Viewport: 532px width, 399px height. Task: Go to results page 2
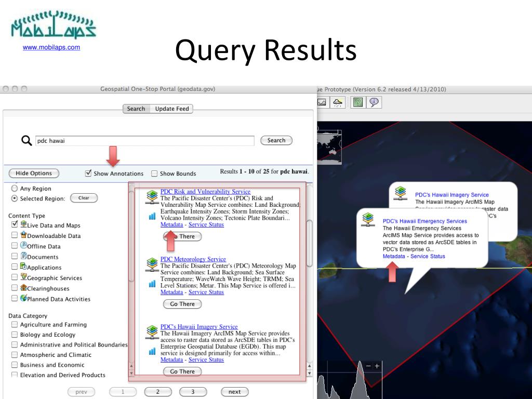pyautogui.click(x=158, y=392)
